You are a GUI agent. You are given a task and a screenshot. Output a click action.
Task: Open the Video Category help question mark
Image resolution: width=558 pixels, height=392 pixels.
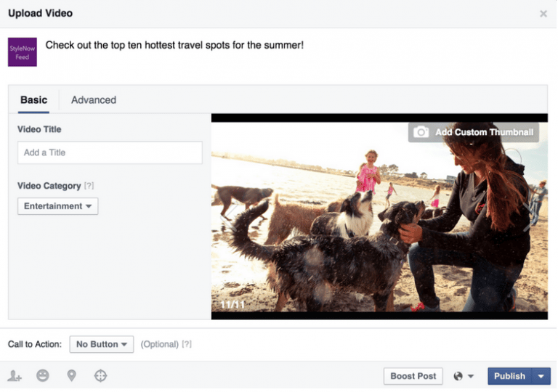click(x=89, y=186)
